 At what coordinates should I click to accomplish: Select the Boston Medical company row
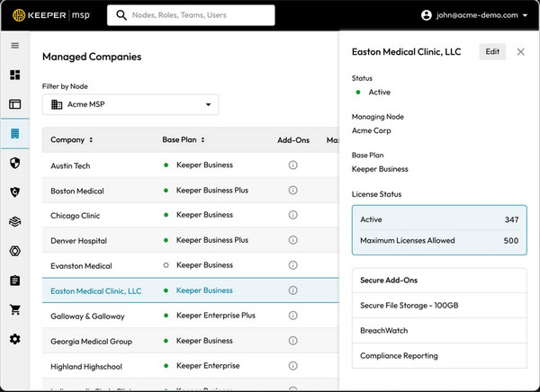click(x=76, y=191)
